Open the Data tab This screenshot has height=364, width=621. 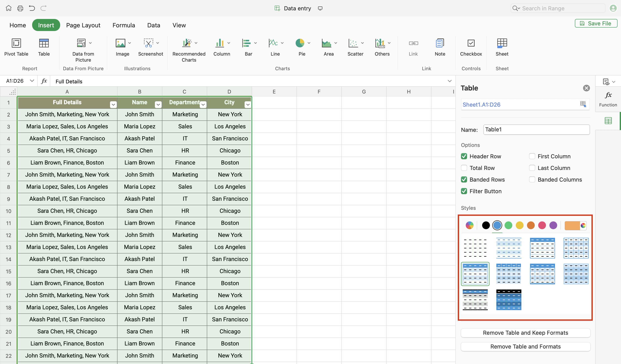click(x=154, y=25)
